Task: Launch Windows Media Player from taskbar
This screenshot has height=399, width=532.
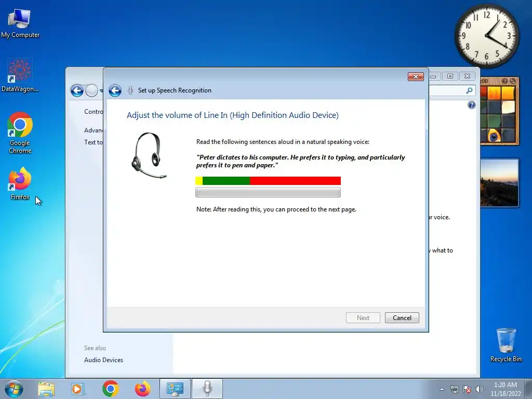Action: [77, 389]
